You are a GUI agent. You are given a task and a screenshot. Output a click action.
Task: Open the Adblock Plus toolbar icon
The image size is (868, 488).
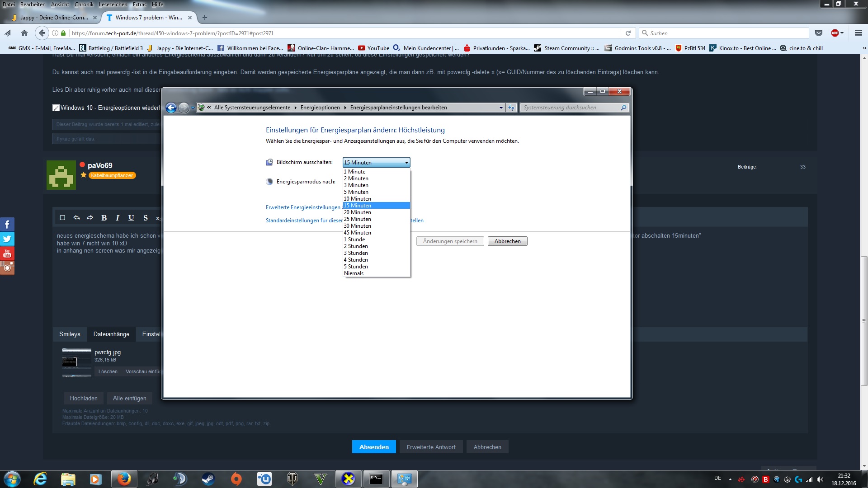click(835, 33)
